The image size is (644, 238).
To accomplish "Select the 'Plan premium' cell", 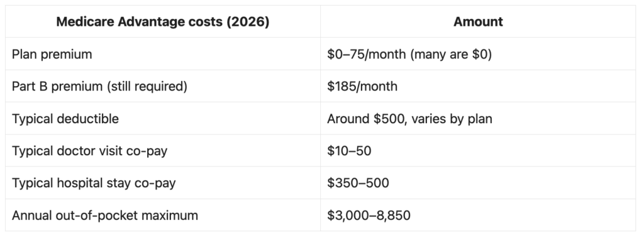I will coord(163,54).
